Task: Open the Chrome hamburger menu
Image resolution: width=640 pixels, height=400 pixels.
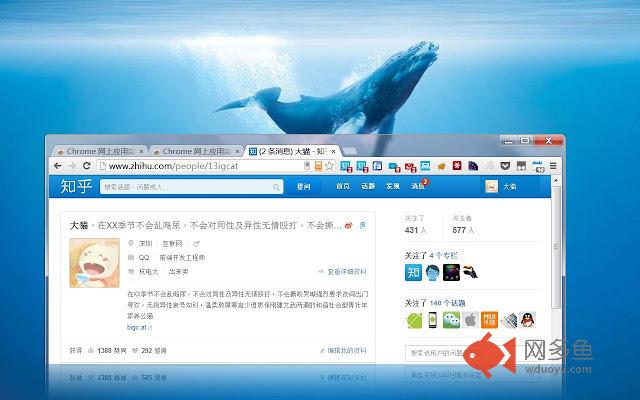Action: (553, 166)
